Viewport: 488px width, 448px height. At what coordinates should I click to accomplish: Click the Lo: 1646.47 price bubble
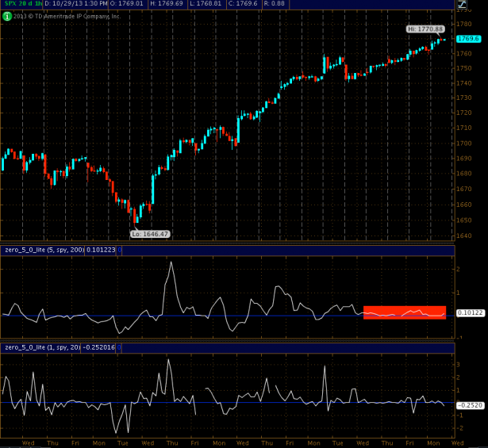click(150, 234)
